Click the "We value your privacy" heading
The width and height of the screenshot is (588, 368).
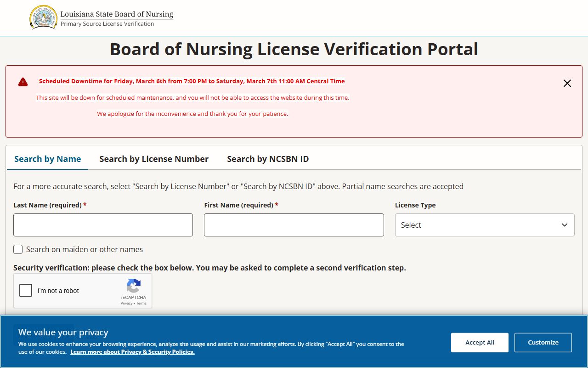pos(63,332)
